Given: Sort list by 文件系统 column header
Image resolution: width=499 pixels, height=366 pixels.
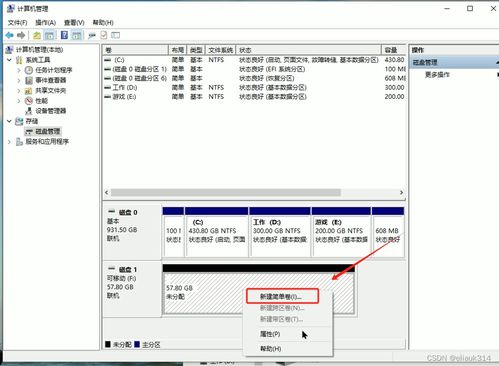Looking at the screenshot, I should click(221, 50).
